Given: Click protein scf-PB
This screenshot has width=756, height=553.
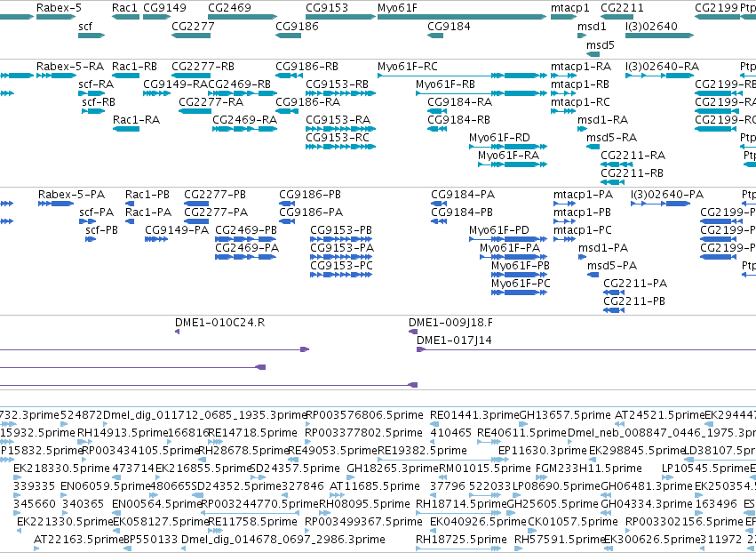Looking at the screenshot, I should 91,239.
